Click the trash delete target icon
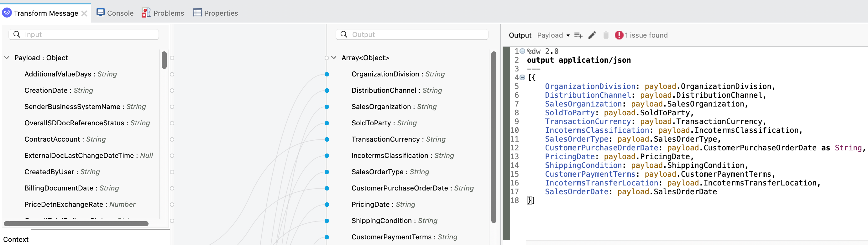Image resolution: width=868 pixels, height=245 pixels. pos(606,35)
